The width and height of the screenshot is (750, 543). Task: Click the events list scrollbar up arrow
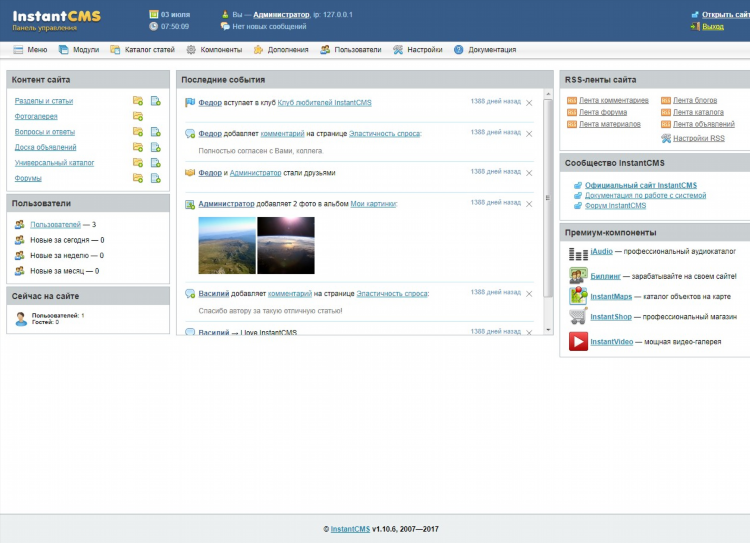tap(548, 94)
